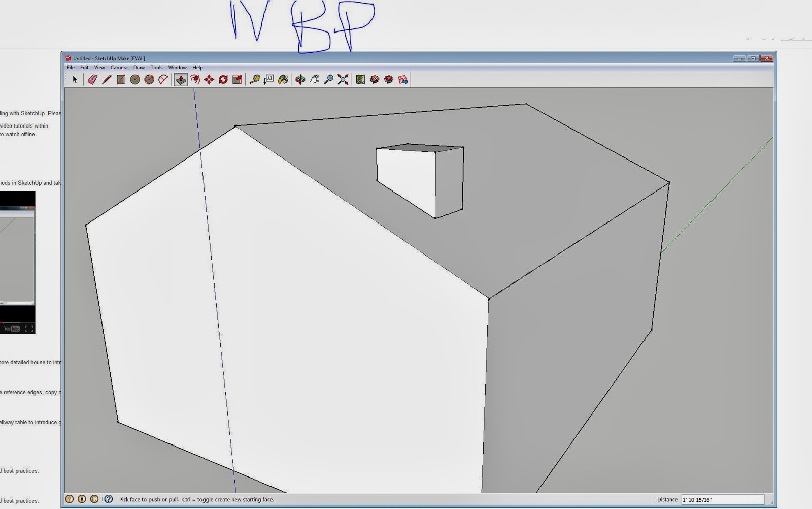The width and height of the screenshot is (812, 509).
Task: Minimize the SketchUp window
Action: tap(739, 58)
